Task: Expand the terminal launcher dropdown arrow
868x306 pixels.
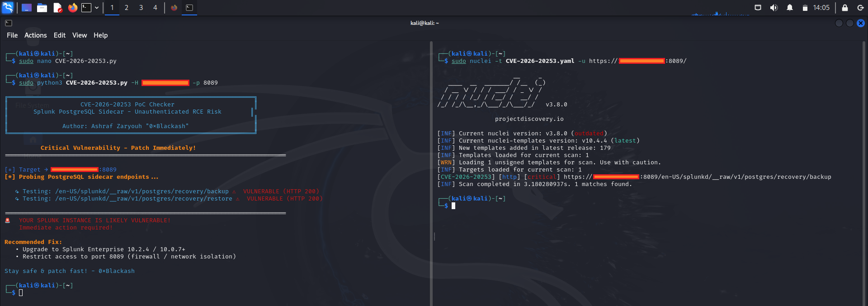Action: (x=97, y=8)
